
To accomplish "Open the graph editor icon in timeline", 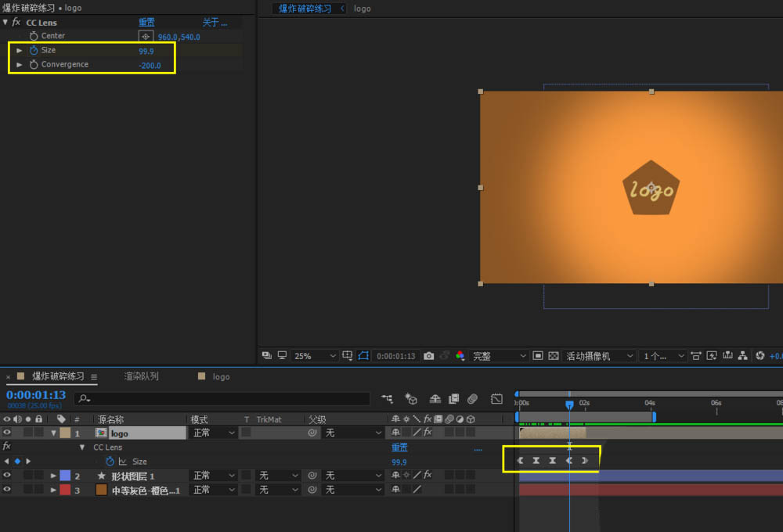I will point(496,399).
